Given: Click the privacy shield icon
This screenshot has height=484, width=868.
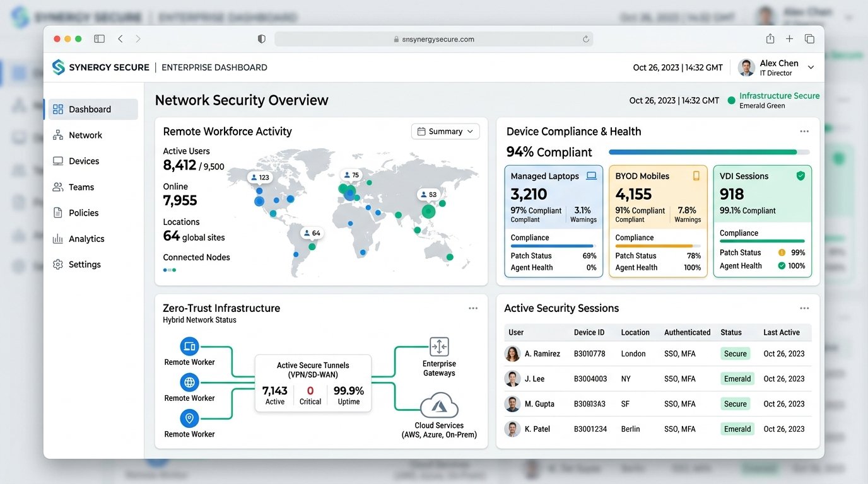Looking at the screenshot, I should tap(262, 39).
